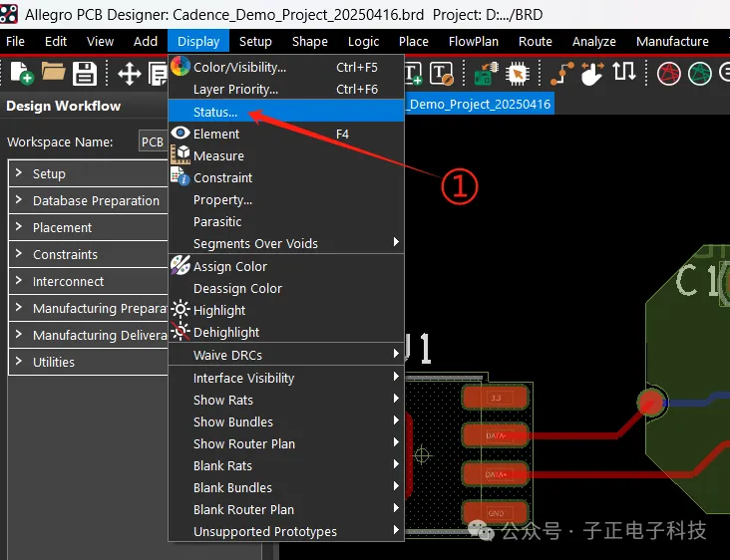Open the FlowPlan menu
The image size is (730, 560).
pyautogui.click(x=474, y=42)
